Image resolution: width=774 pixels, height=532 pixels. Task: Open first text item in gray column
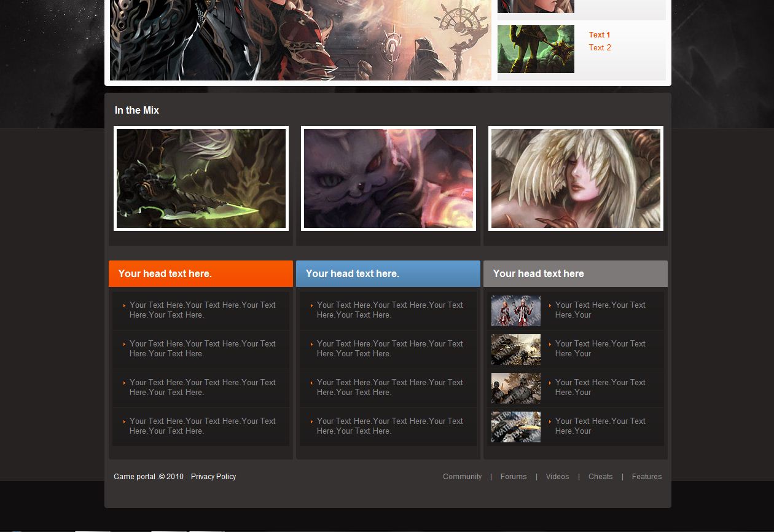click(x=600, y=310)
